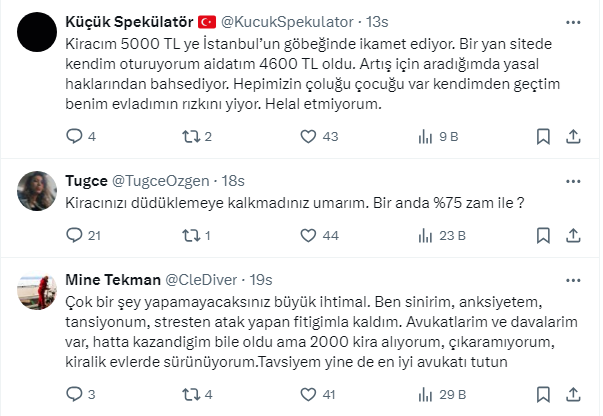603x416 pixels.
Task: Like Küçük Spekülatör's tweet
Action: pos(305,136)
